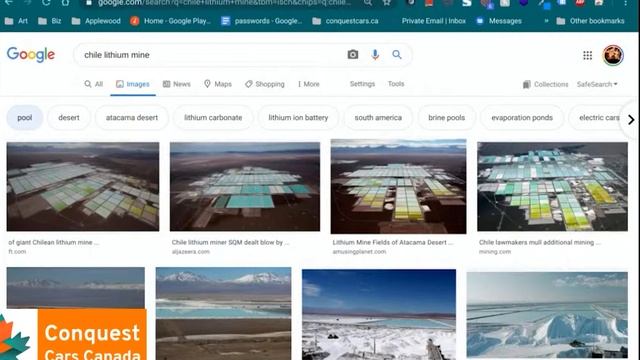Toggle the south america filter chip
This screenshot has width=640, height=360.
[x=378, y=118]
